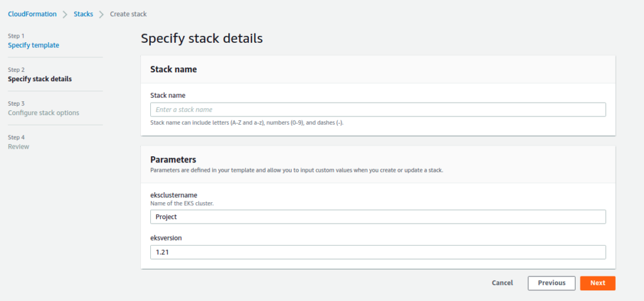Click the chevron before Create stack breadcrumb
Viewport: 644px width, 301px height.
(x=101, y=14)
